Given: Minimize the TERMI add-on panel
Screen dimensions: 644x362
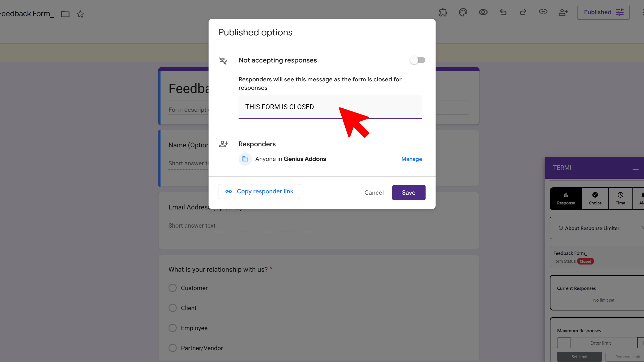Looking at the screenshot, I should pos(635,170).
